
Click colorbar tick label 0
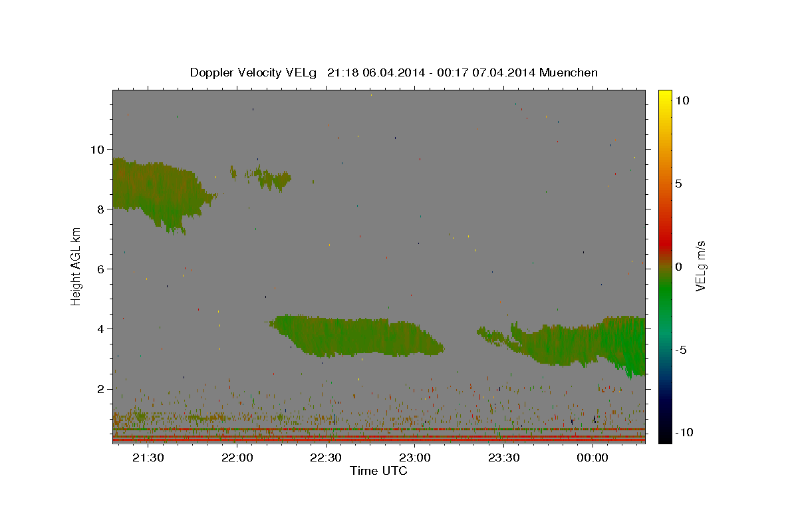click(678, 267)
